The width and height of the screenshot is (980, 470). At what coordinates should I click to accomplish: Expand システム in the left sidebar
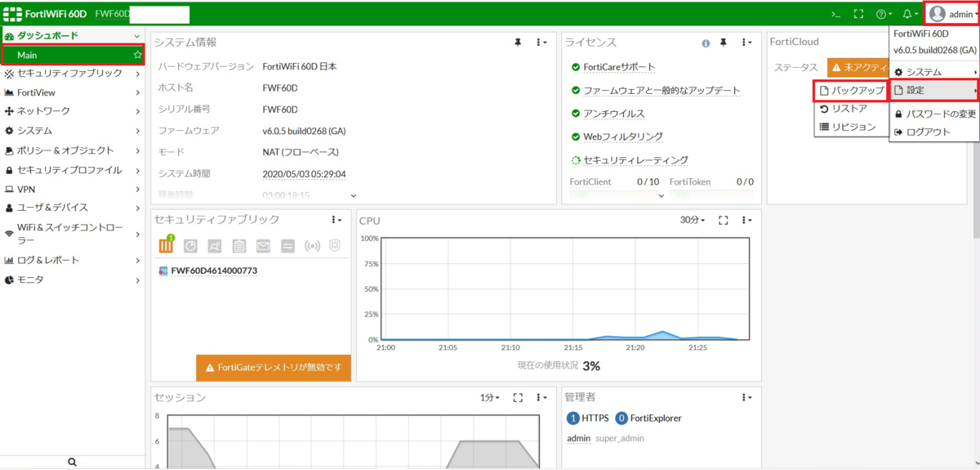(73, 131)
